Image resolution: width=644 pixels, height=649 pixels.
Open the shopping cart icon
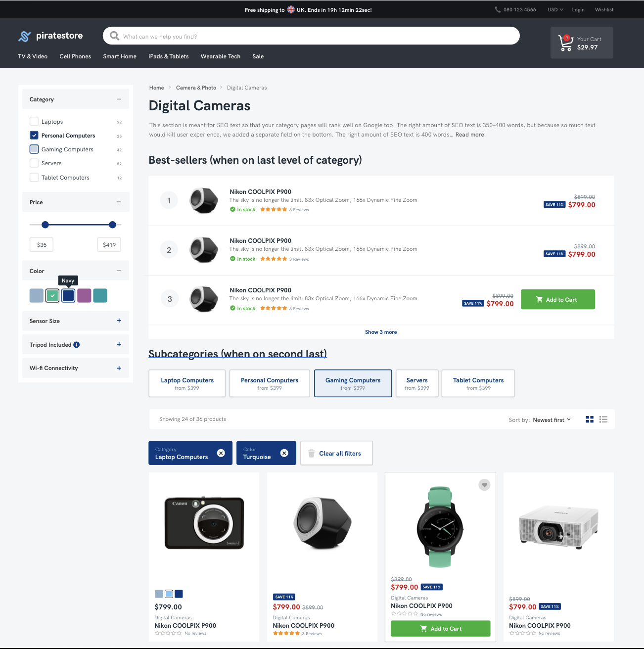click(565, 43)
